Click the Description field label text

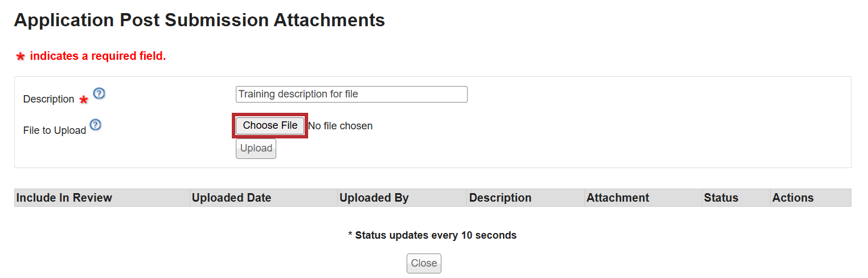click(x=48, y=99)
